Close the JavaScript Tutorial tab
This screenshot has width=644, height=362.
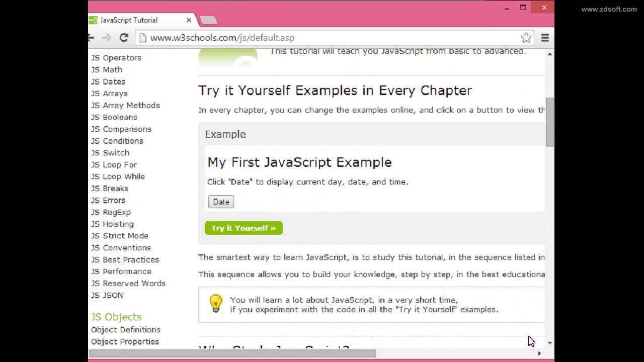[x=189, y=20]
